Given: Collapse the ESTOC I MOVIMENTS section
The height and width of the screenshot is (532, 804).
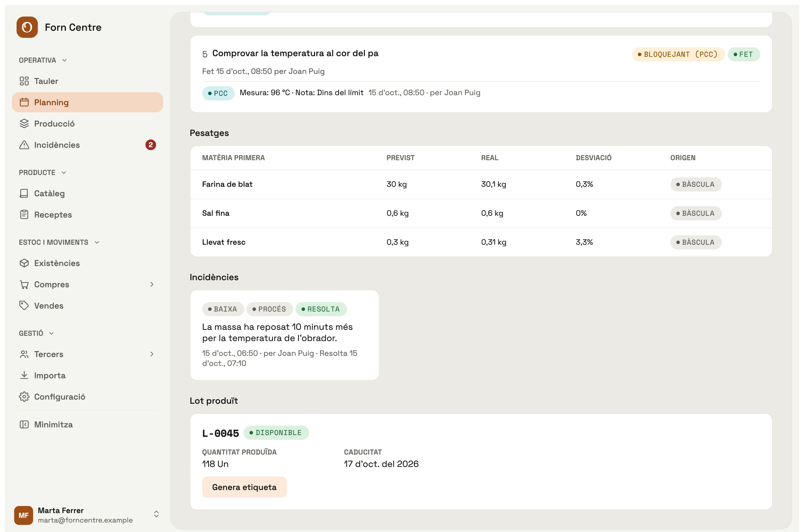Looking at the screenshot, I should (x=59, y=242).
